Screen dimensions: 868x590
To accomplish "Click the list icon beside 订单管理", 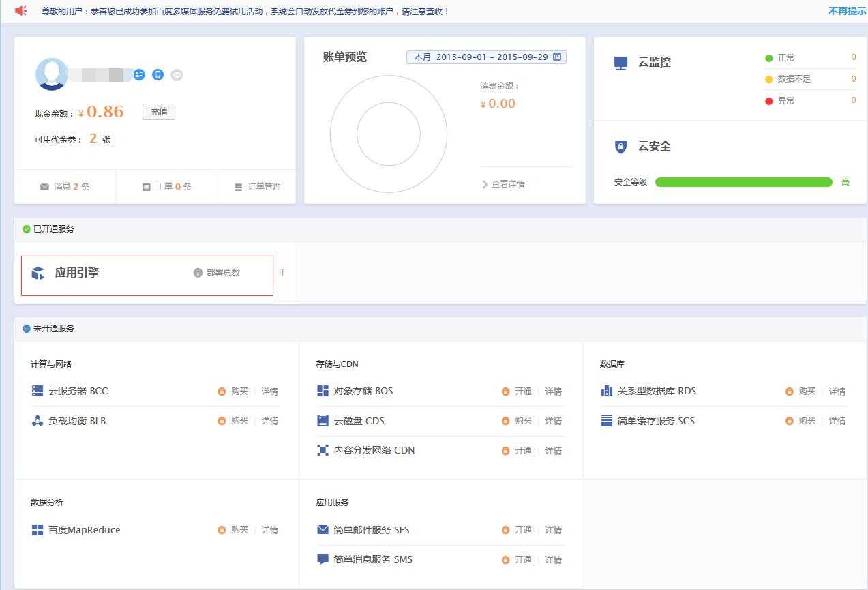I will (238, 187).
